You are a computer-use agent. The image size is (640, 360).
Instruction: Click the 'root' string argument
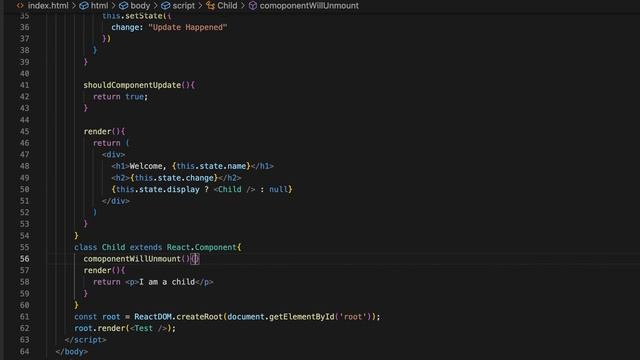[x=352, y=317]
